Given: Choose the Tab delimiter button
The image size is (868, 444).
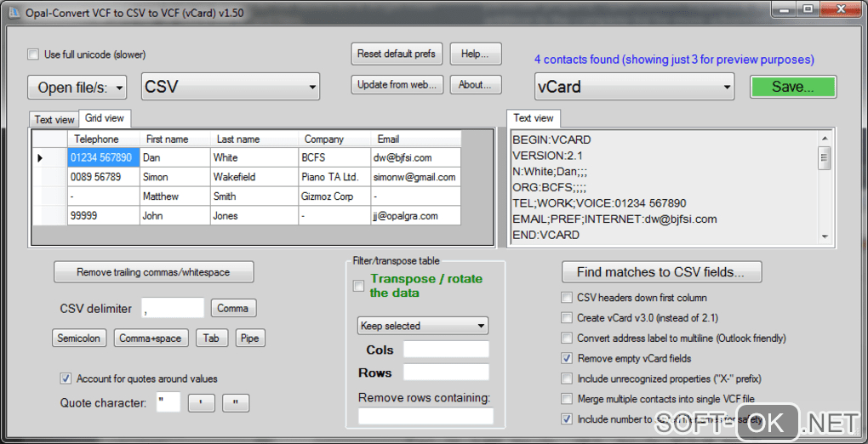Looking at the screenshot, I should coord(211,339).
